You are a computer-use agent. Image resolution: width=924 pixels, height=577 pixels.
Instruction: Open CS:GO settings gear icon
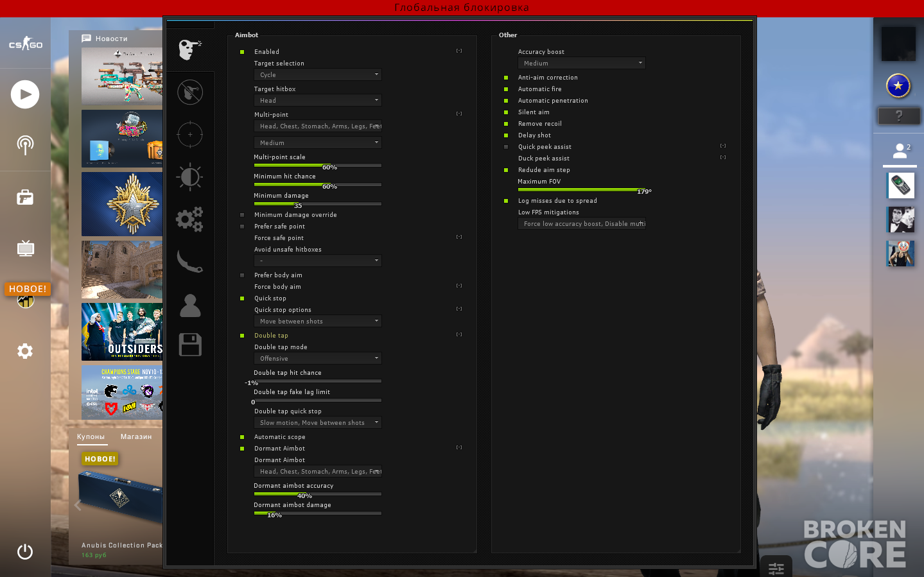25,351
